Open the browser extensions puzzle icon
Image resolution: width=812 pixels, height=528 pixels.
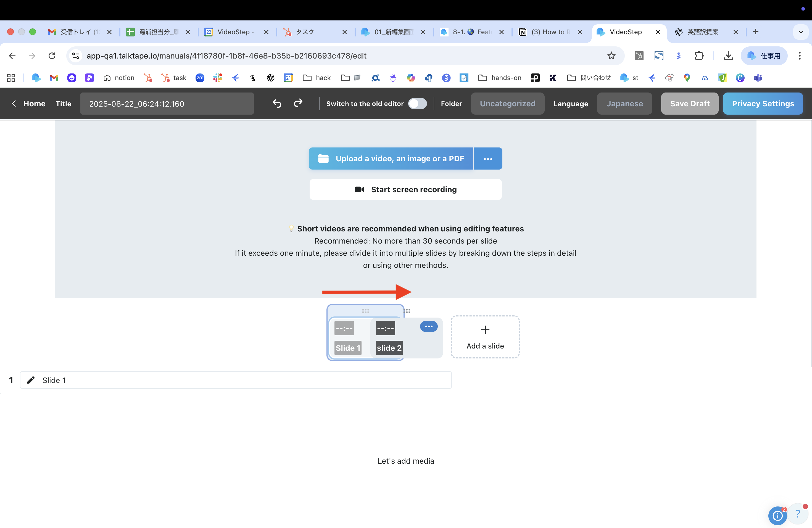pyautogui.click(x=699, y=56)
